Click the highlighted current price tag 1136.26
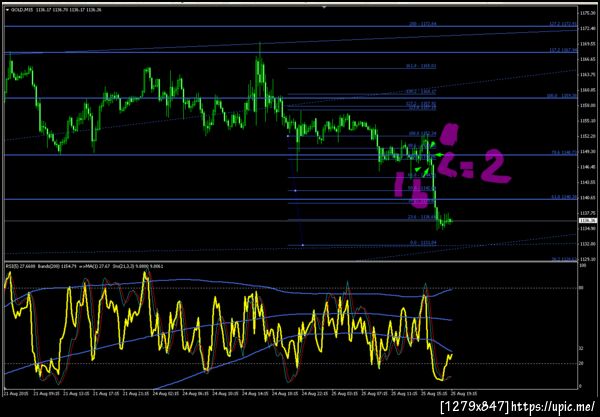 pyautogui.click(x=586, y=221)
